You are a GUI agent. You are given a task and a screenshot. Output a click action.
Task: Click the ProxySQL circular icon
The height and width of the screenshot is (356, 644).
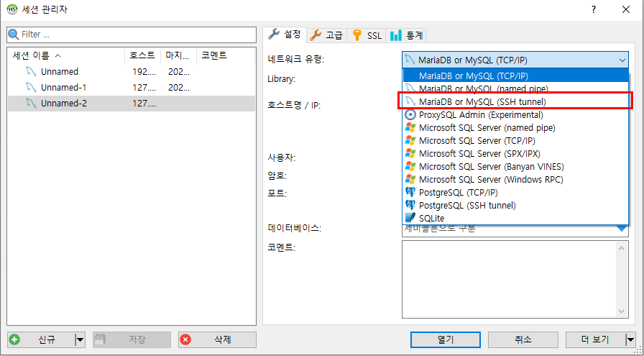tap(410, 114)
